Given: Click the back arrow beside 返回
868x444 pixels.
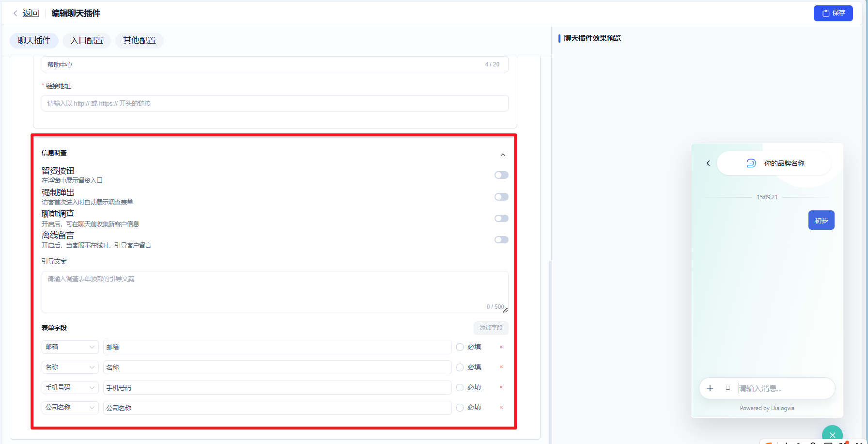Looking at the screenshot, I should (15, 14).
